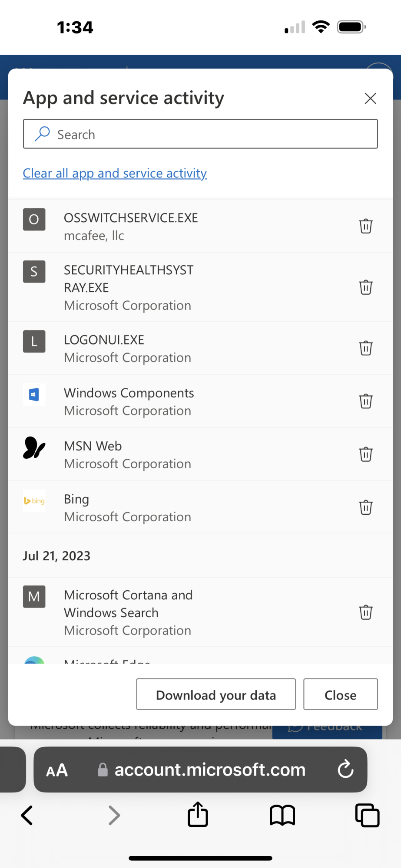
Task: Focus the Search activity field
Action: click(x=200, y=134)
